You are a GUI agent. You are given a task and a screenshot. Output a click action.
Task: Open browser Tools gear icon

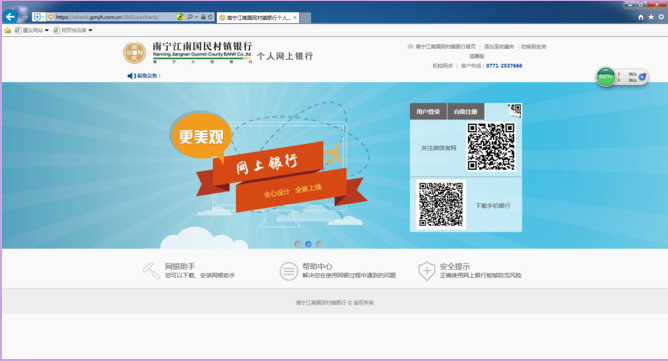[x=661, y=17]
